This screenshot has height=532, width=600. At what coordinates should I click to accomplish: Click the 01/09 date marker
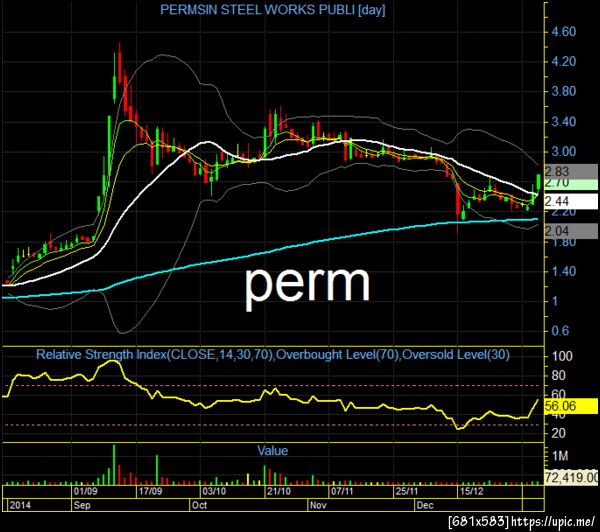(x=85, y=491)
